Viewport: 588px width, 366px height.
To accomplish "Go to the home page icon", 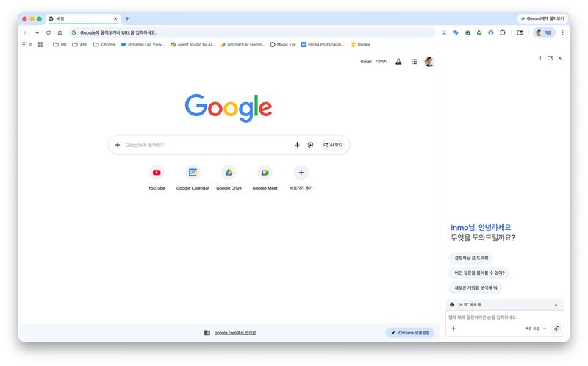I will tap(60, 32).
